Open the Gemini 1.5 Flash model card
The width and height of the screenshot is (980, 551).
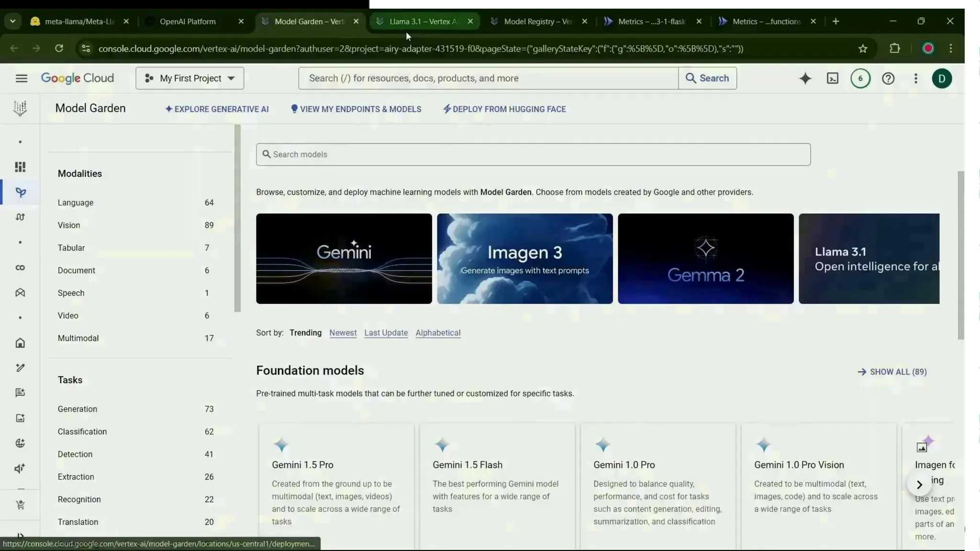pyautogui.click(x=497, y=487)
